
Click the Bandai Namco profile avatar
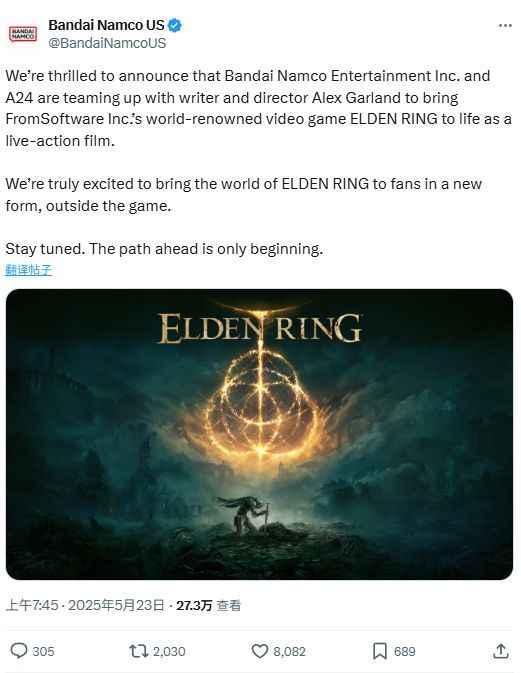pos(23,34)
